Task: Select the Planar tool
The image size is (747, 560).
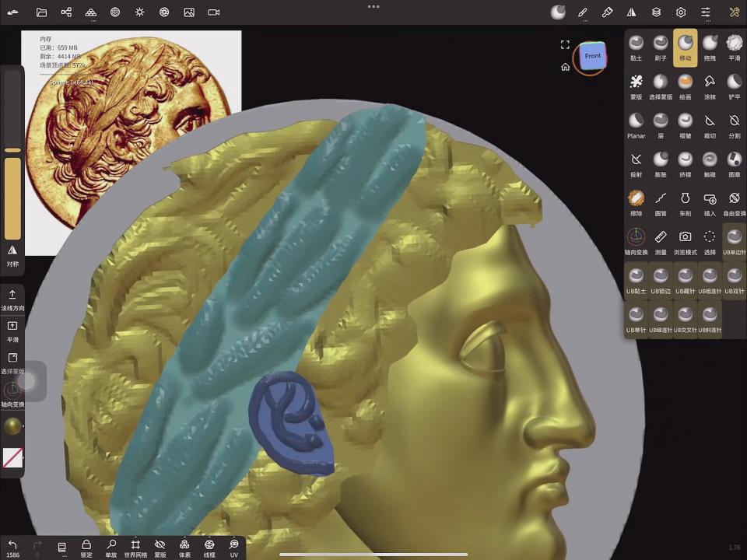Action: click(636, 126)
